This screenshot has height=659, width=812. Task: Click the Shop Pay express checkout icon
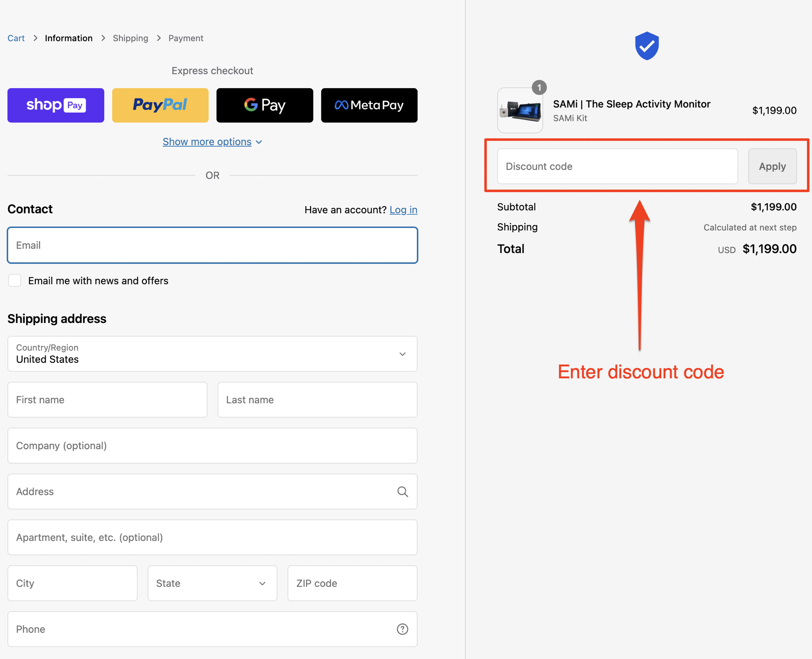[x=56, y=105]
